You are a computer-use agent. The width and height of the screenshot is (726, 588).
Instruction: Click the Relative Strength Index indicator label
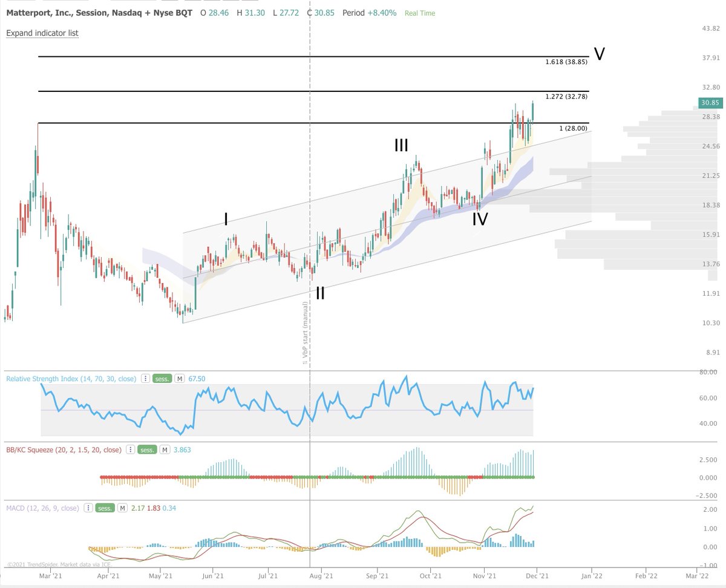point(72,379)
